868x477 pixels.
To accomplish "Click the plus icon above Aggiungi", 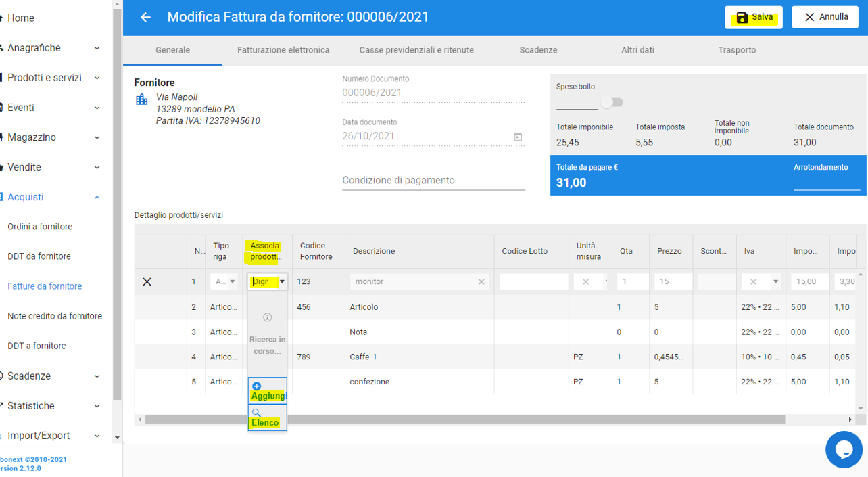I will [x=256, y=386].
